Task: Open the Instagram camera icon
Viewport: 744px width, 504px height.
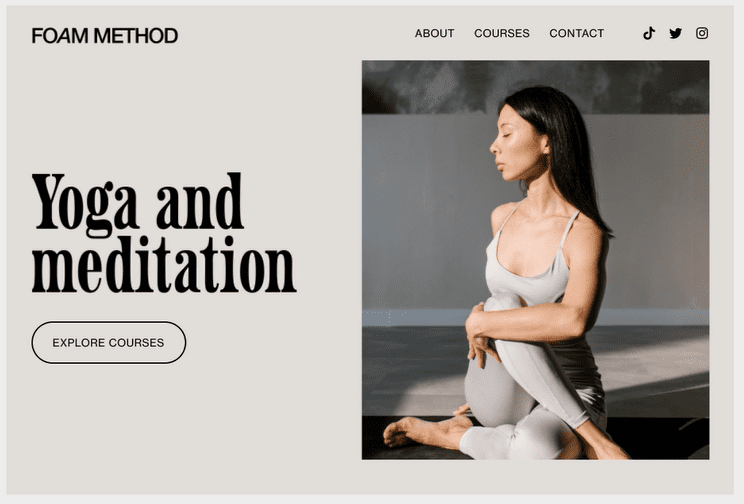Action: tap(702, 33)
